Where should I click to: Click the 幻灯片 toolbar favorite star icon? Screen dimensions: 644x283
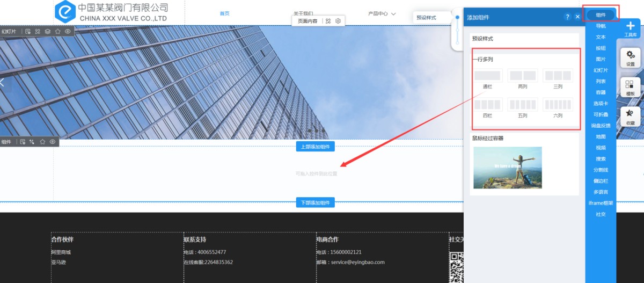click(x=57, y=31)
